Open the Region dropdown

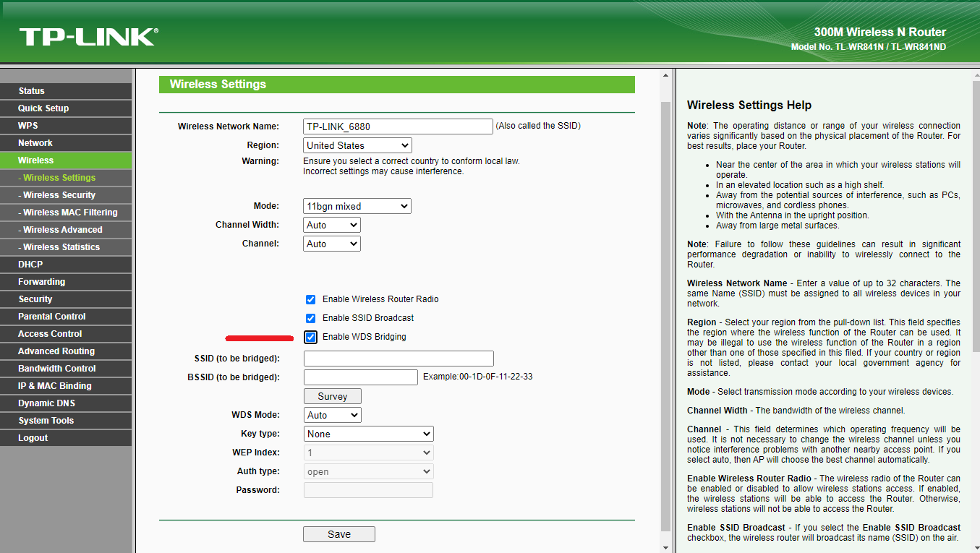(357, 145)
